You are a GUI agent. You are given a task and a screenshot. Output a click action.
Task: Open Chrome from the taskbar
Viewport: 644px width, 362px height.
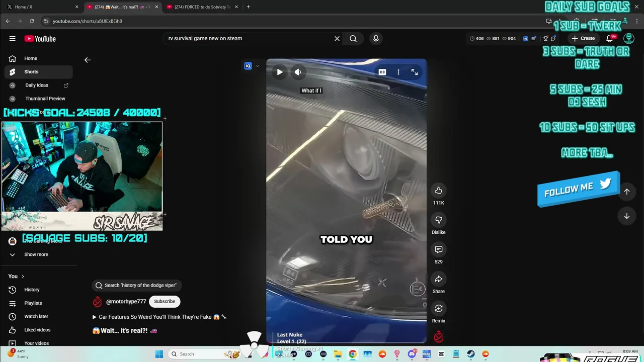coord(353,354)
